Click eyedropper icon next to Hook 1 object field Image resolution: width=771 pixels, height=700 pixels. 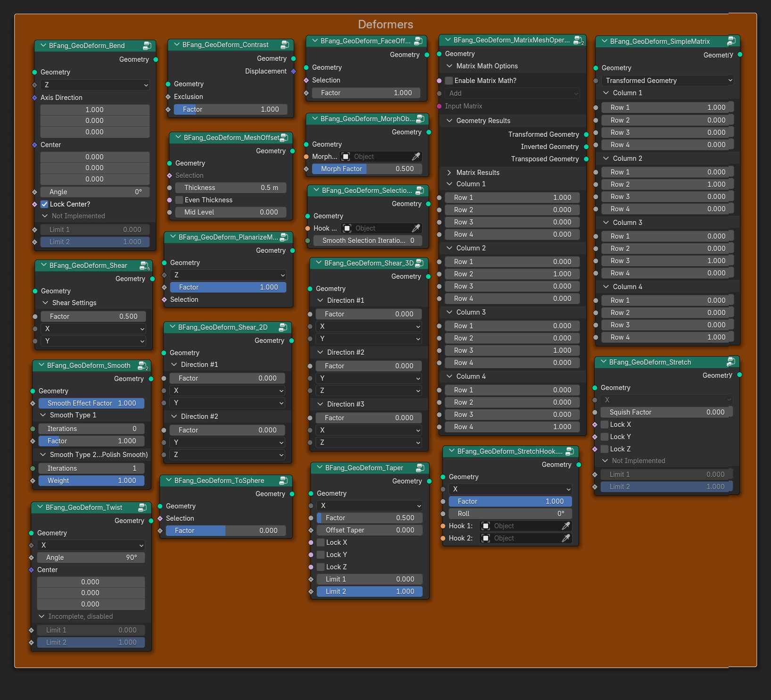tap(566, 526)
